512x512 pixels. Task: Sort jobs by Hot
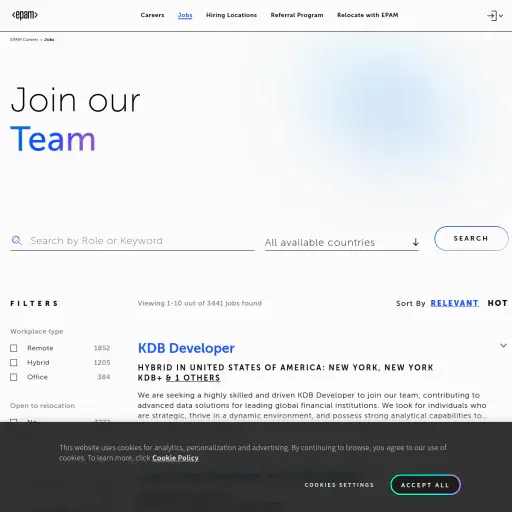[497, 303]
